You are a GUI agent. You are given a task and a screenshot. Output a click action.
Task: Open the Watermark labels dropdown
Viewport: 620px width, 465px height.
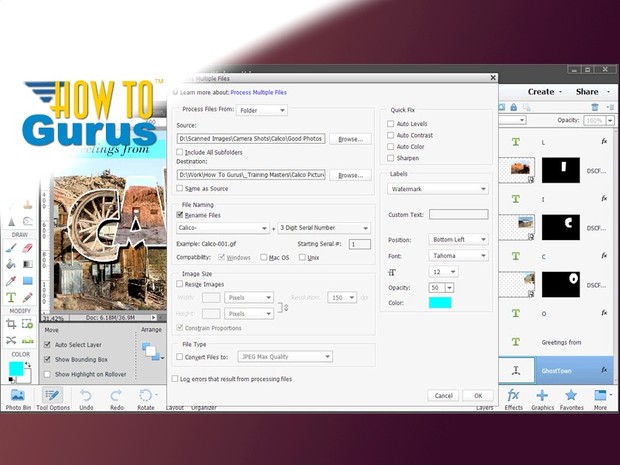pos(438,189)
